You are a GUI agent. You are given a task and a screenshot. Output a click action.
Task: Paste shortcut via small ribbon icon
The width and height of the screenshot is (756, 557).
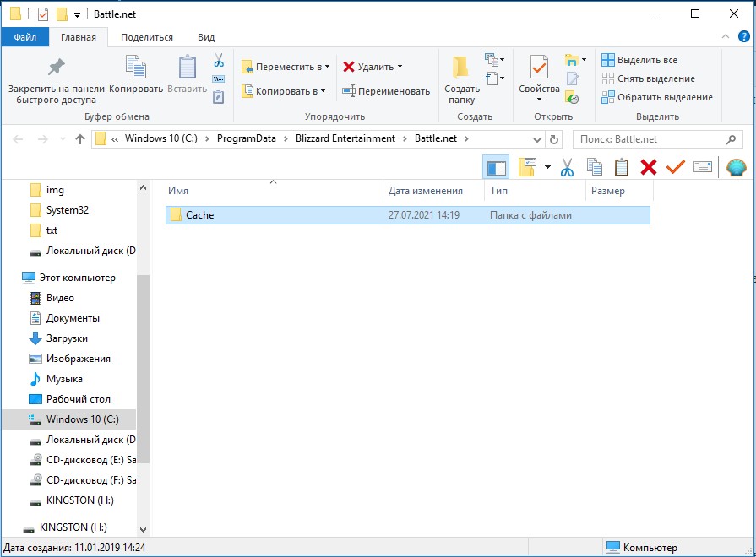click(x=219, y=97)
